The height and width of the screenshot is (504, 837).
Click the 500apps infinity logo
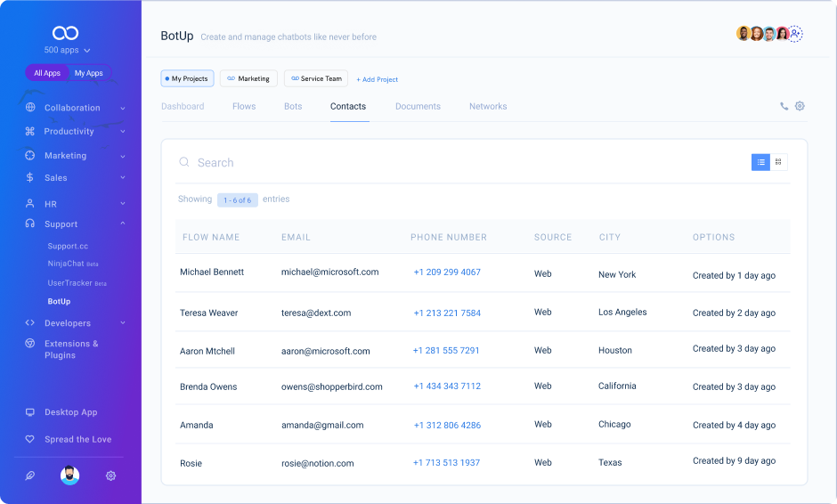tap(66, 33)
